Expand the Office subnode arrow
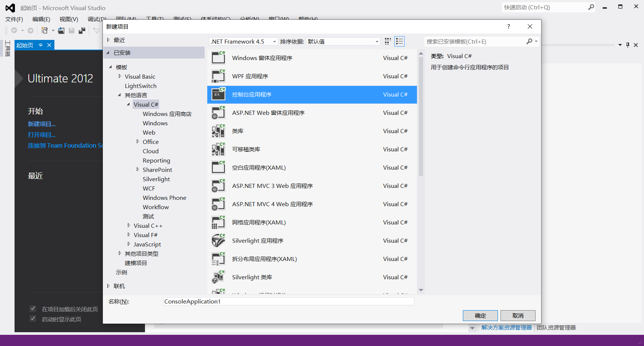This screenshot has height=346, width=644. tap(138, 142)
